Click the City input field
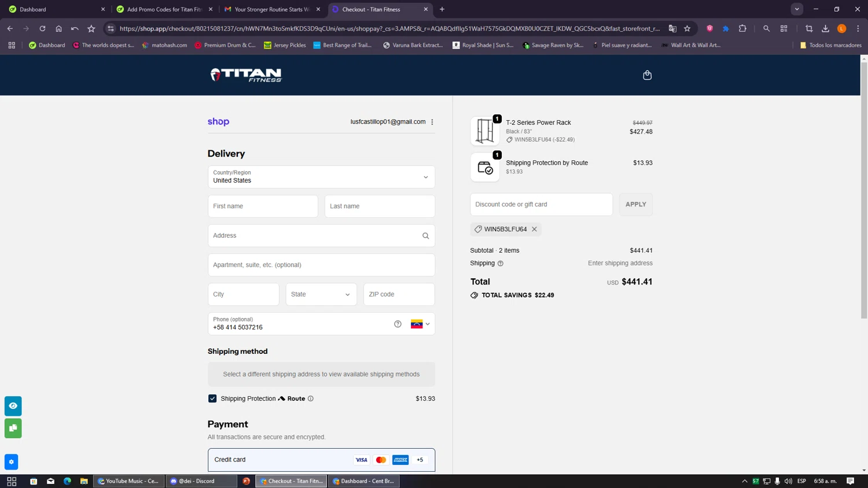868x488 pixels. [243, 294]
